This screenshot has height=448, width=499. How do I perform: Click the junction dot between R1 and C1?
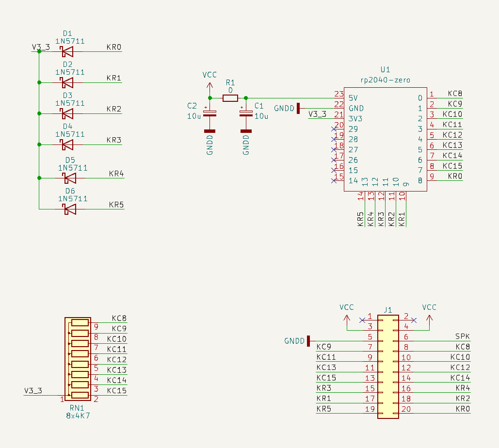coord(246,98)
